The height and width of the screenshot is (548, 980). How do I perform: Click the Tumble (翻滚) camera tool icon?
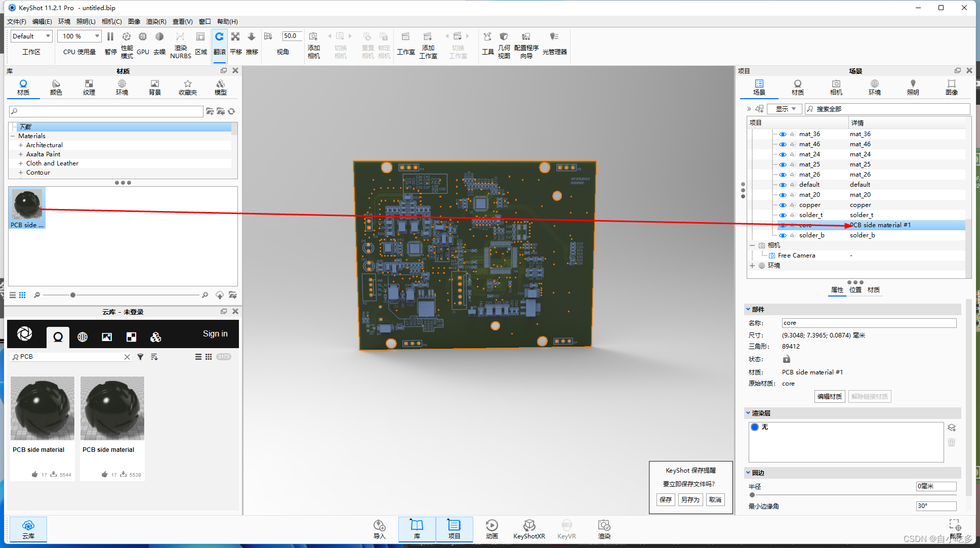pos(219,37)
